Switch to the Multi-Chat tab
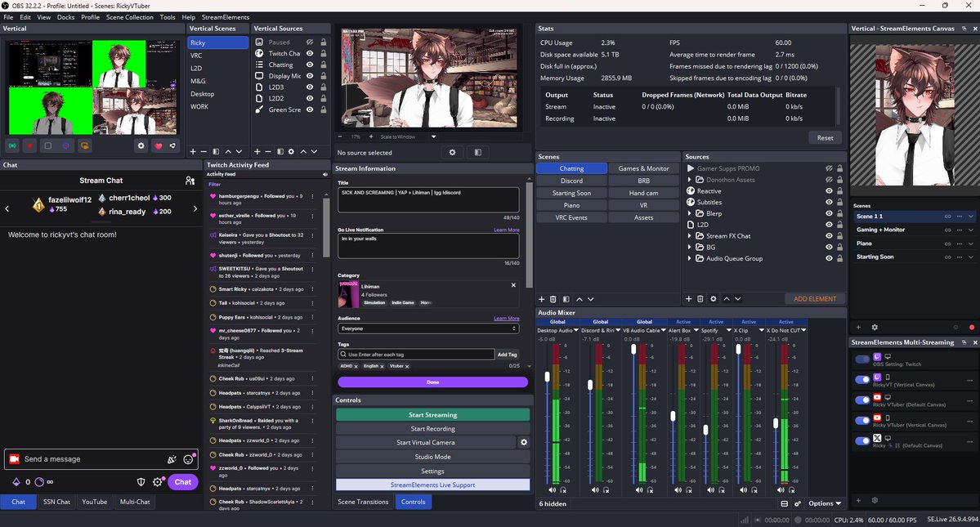This screenshot has height=527, width=980. [135, 502]
